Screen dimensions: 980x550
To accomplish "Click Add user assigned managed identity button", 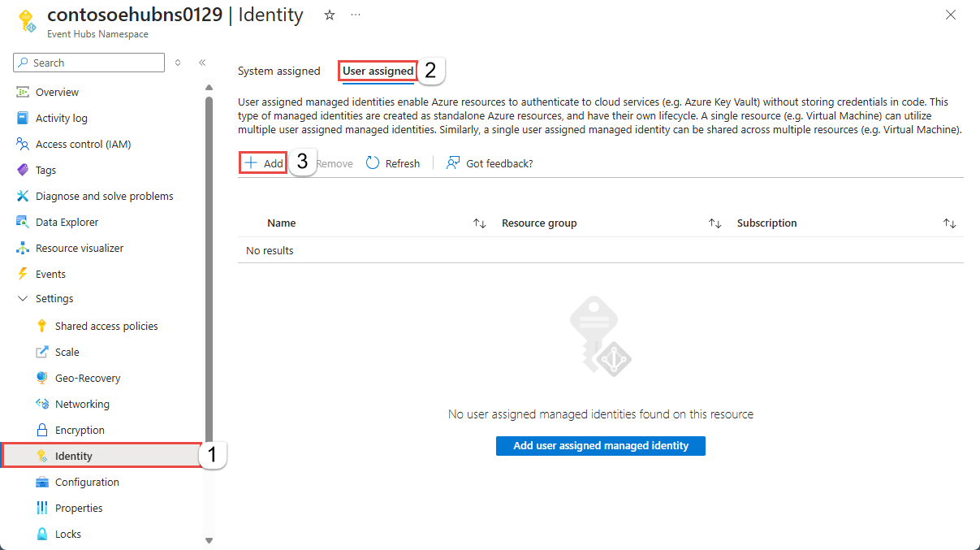I will [x=601, y=445].
